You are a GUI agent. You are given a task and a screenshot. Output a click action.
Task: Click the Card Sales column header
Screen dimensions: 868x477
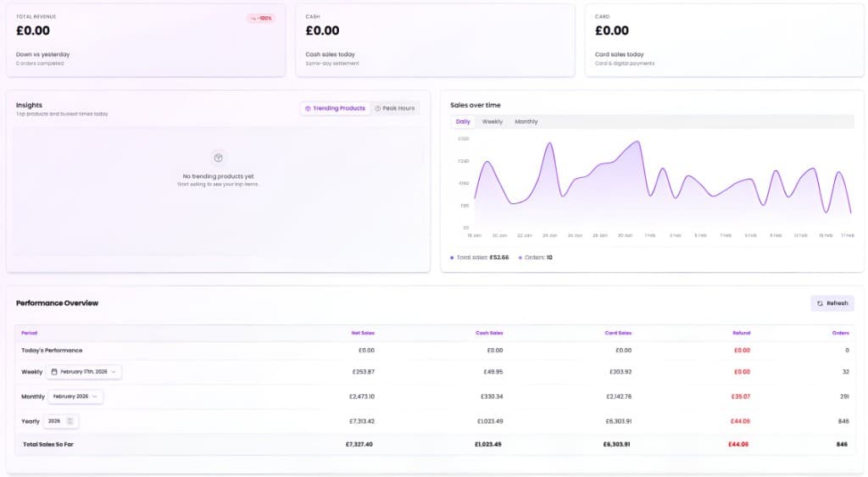[618, 333]
